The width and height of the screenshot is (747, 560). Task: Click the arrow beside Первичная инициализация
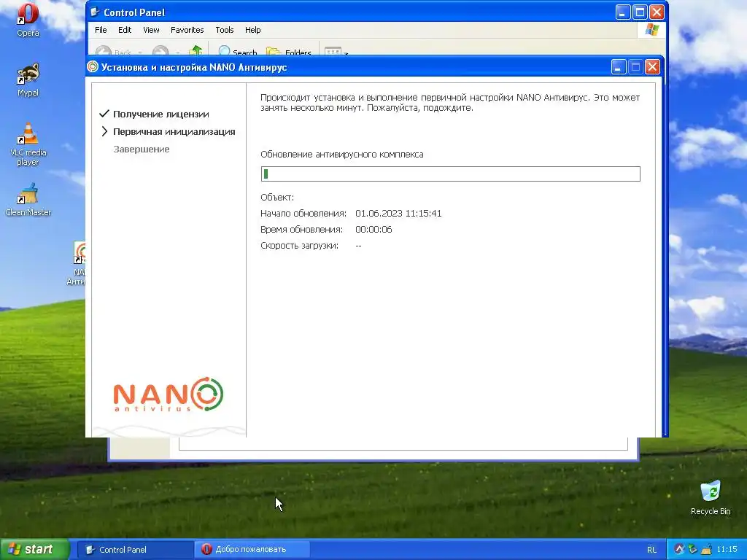pos(105,131)
